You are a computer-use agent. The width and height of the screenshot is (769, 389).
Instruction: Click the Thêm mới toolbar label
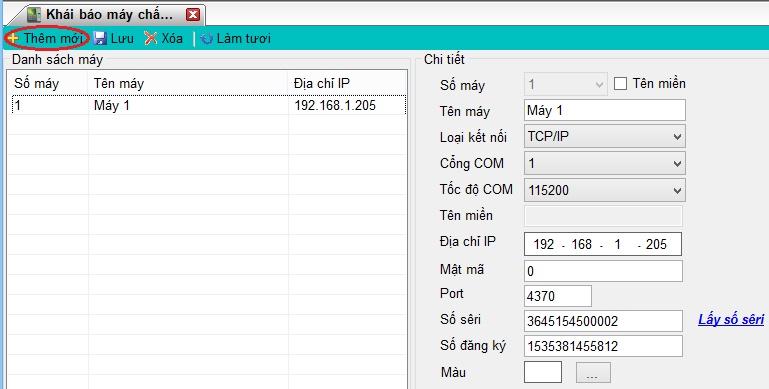pyautogui.click(x=53, y=38)
